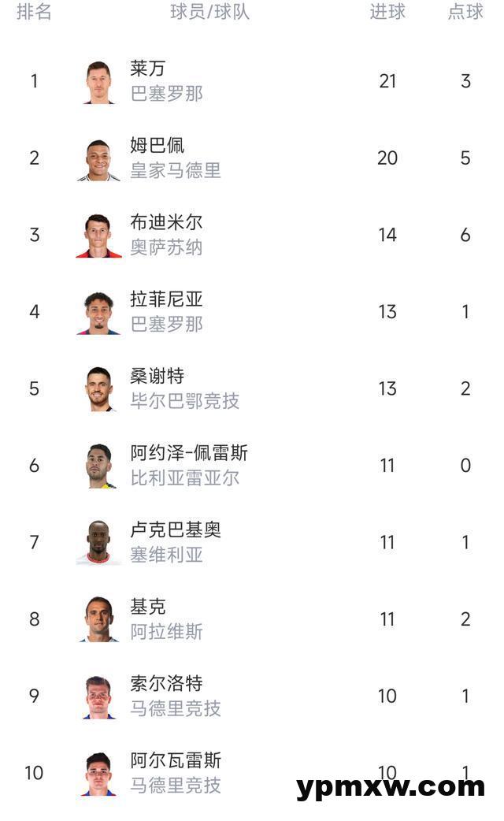Select the 球员/球队 column header

coord(209,12)
